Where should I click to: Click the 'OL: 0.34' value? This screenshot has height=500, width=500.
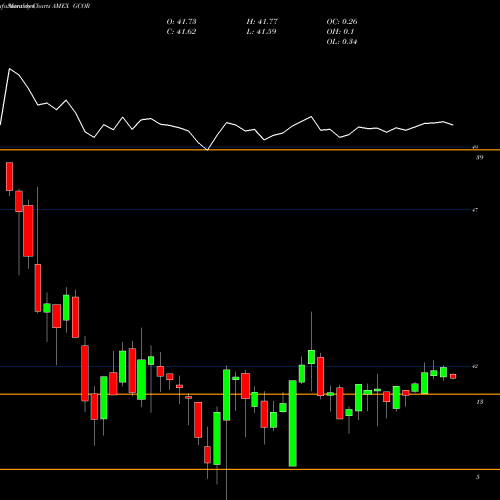(x=342, y=42)
